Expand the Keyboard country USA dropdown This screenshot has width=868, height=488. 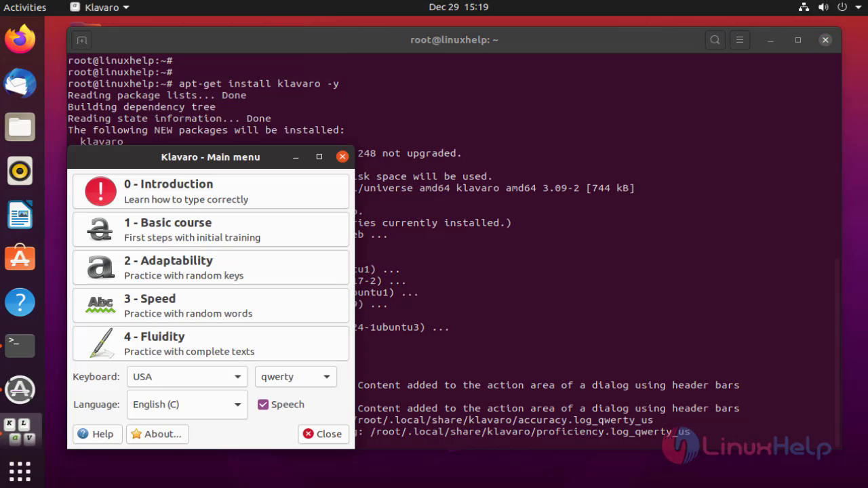(187, 377)
